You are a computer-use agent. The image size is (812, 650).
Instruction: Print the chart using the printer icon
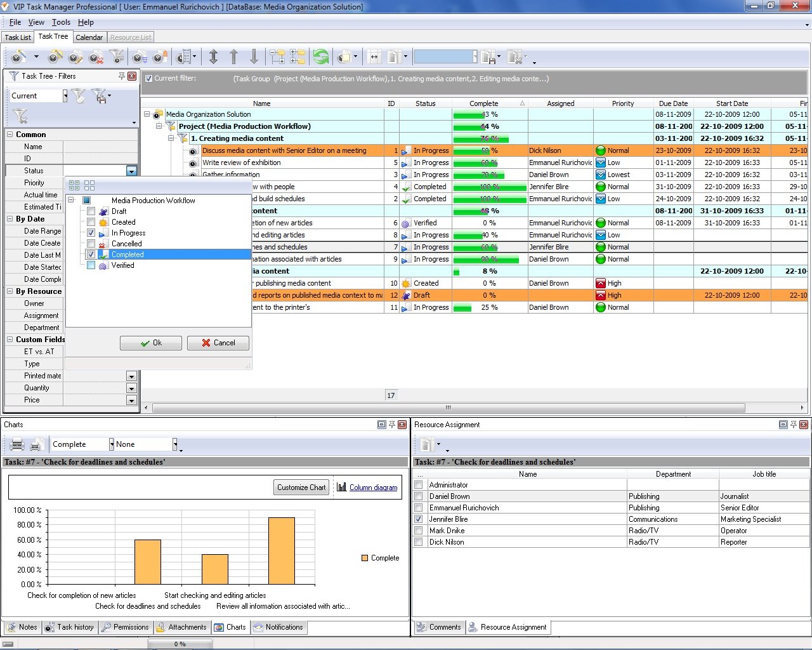coord(16,444)
